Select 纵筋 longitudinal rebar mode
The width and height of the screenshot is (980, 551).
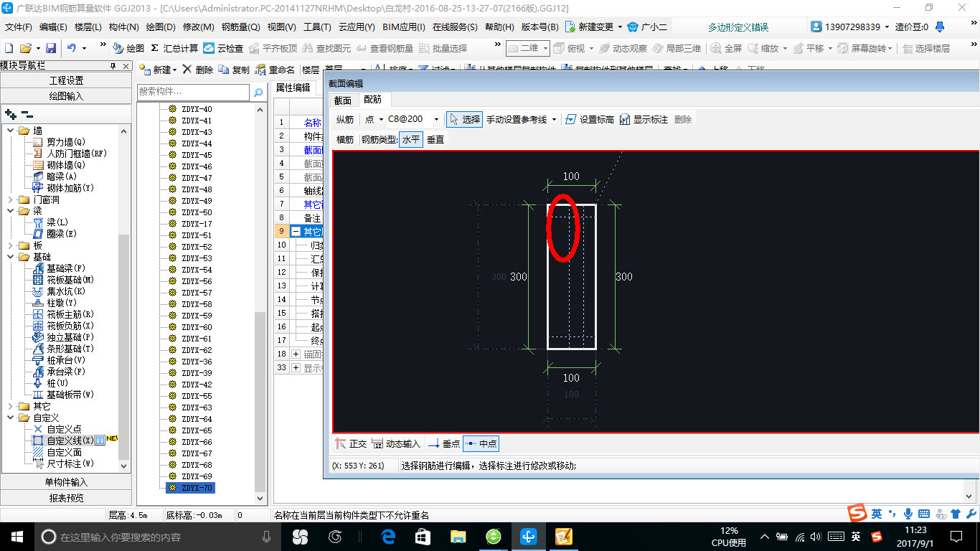pyautogui.click(x=345, y=119)
